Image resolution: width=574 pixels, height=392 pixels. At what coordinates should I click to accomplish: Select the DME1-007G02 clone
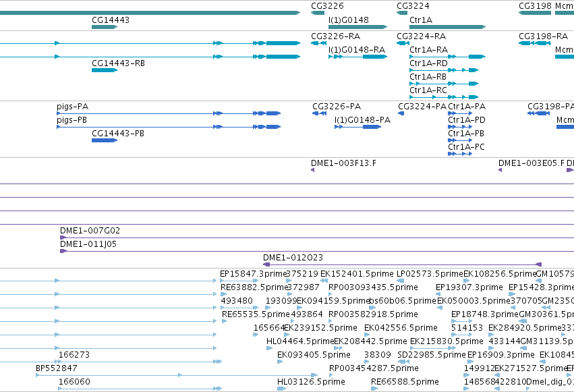[x=317, y=238]
